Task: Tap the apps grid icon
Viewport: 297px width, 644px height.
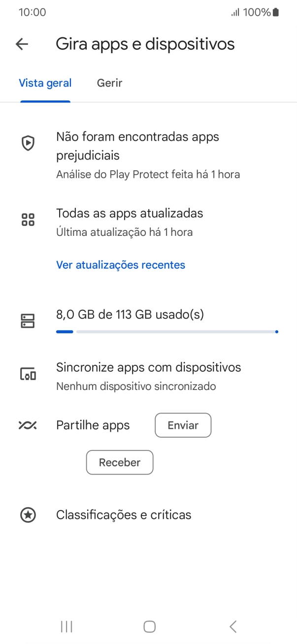Action: pyautogui.click(x=28, y=220)
